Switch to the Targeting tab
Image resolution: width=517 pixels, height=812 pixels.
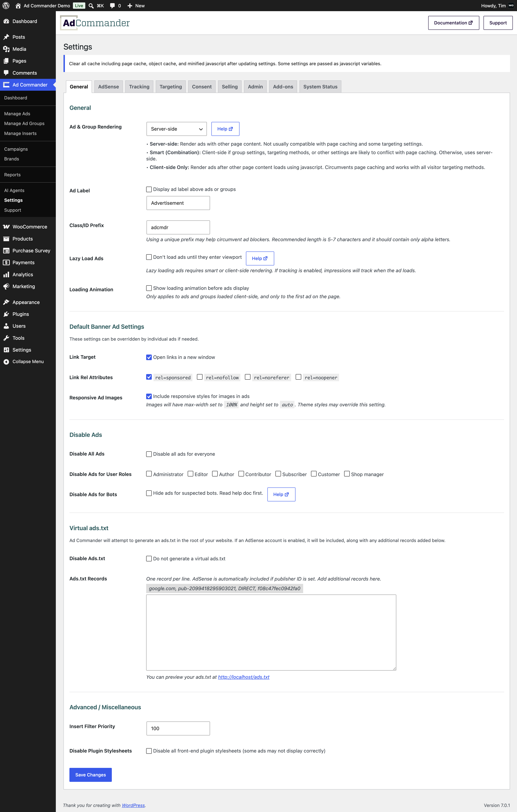point(171,87)
